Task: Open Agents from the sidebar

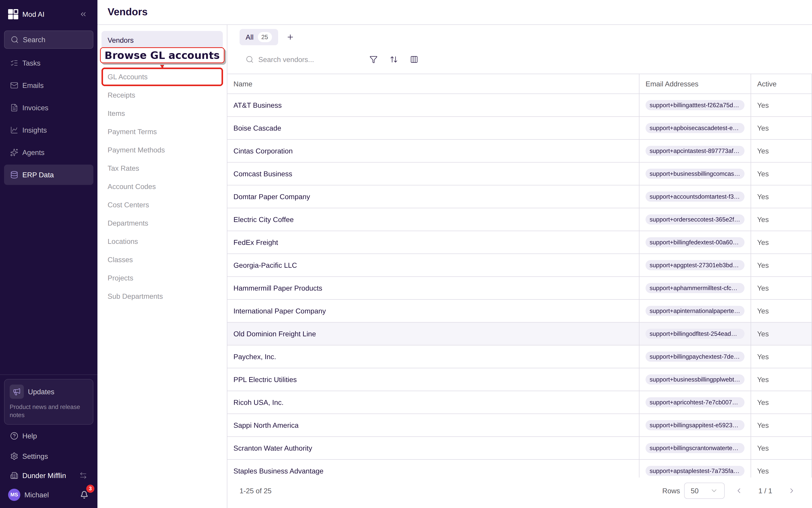Action: point(49,153)
